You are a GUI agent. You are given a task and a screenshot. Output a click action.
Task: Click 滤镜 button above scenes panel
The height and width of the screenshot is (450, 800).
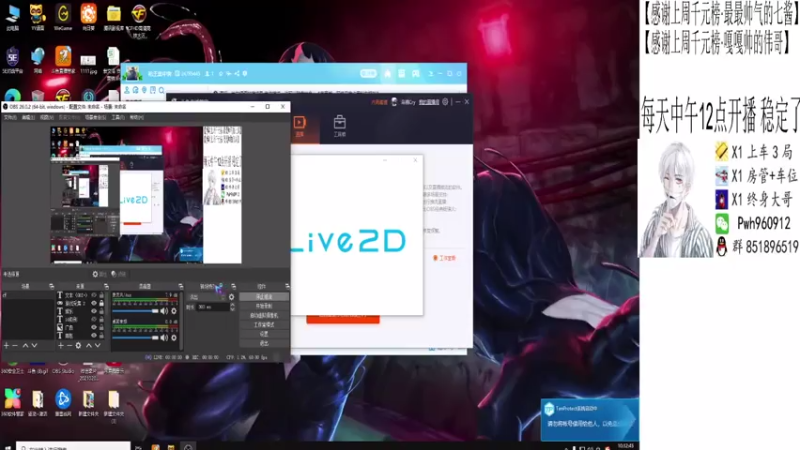118,274
